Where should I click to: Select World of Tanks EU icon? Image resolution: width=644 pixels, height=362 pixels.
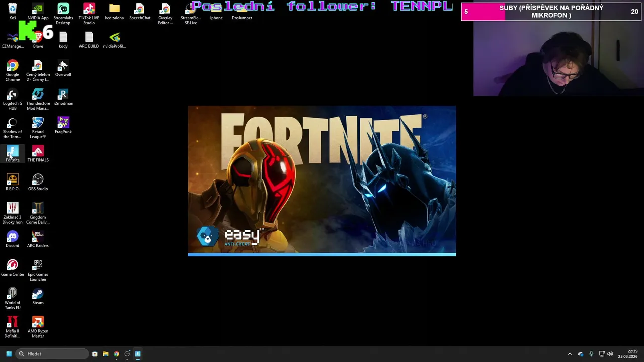point(12,299)
